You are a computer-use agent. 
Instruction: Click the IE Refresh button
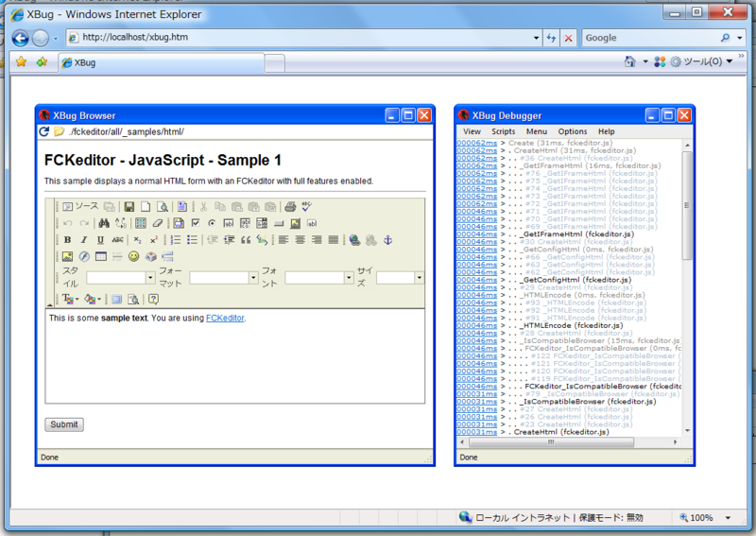pos(551,38)
